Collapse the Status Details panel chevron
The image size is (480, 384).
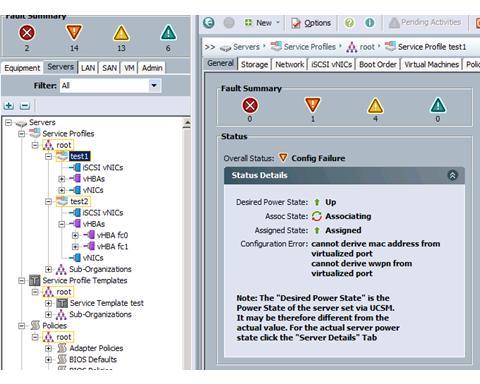tap(452, 175)
